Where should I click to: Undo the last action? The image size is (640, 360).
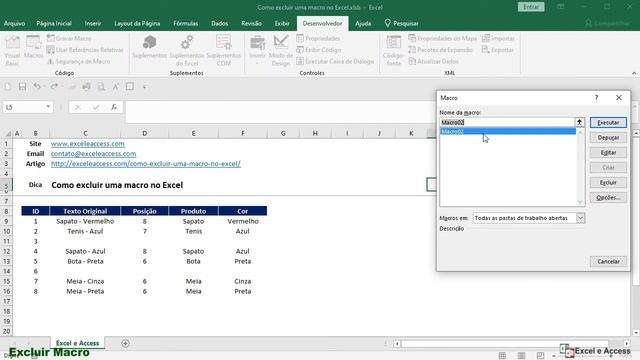(37, 87)
